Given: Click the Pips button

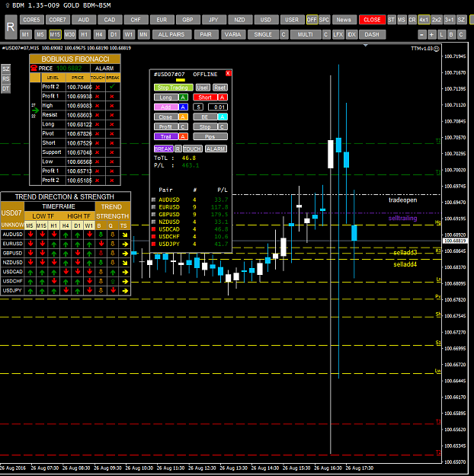Looking at the screenshot, I should 210,136.
